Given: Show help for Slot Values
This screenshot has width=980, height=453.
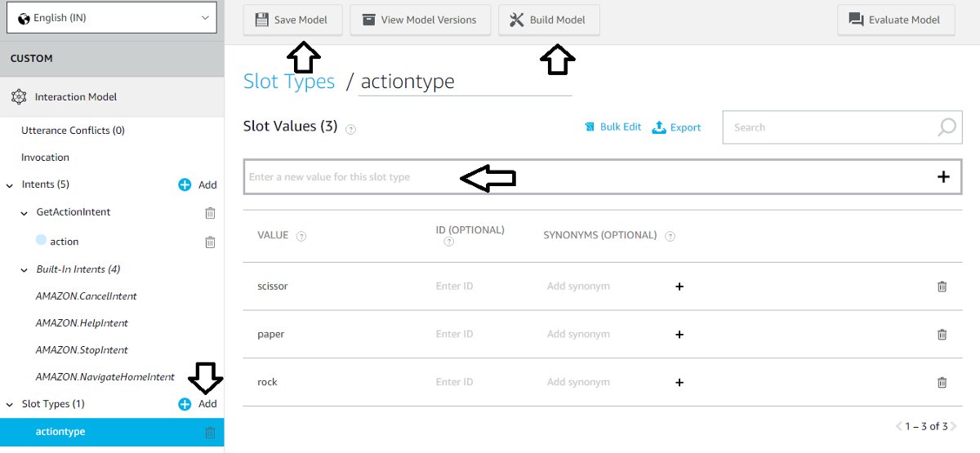Looking at the screenshot, I should point(350,129).
